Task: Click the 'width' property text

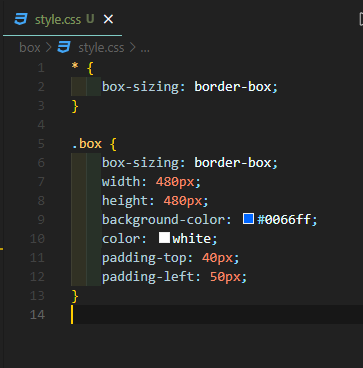Action: tap(121, 182)
